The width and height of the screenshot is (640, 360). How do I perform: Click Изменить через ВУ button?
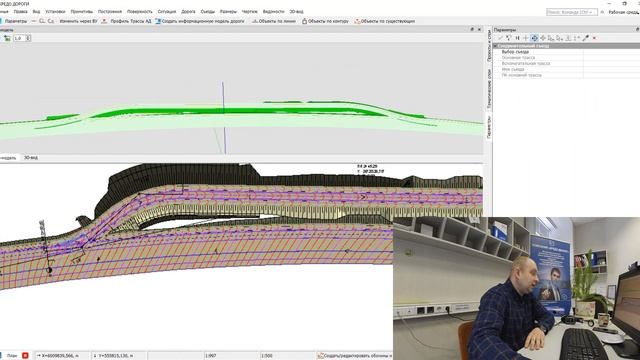[78, 21]
